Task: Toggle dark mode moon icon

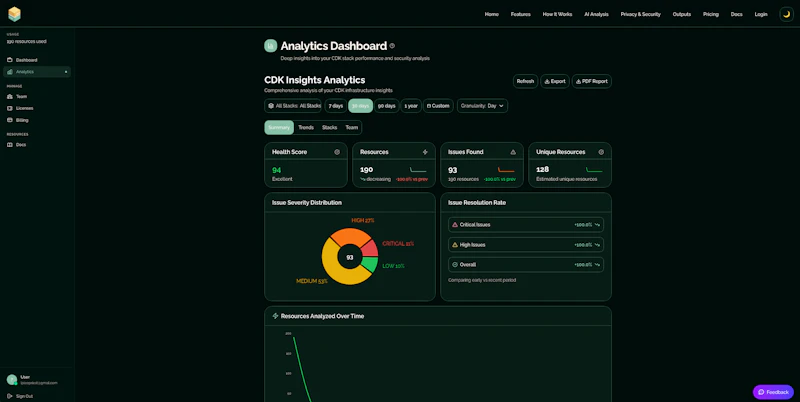Action: (786, 14)
